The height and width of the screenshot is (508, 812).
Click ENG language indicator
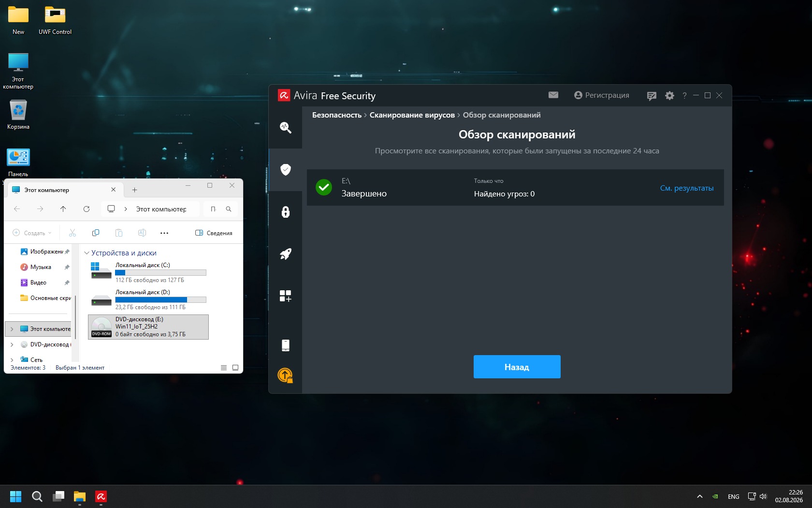coord(734,496)
